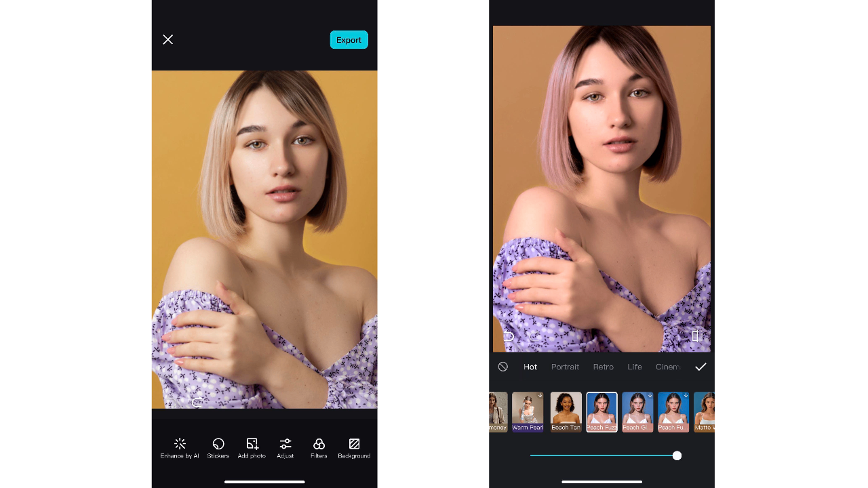Switch to the Hot filters tab
The image size is (868, 488).
(x=530, y=367)
